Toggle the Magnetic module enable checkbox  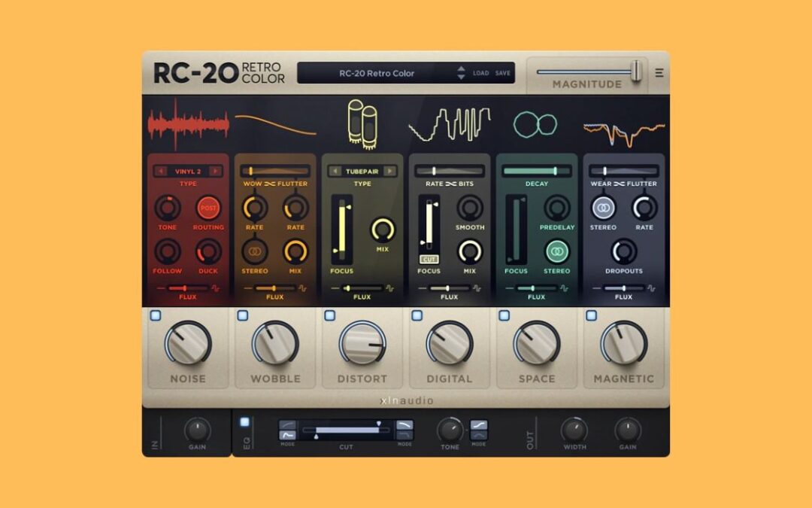tap(592, 315)
